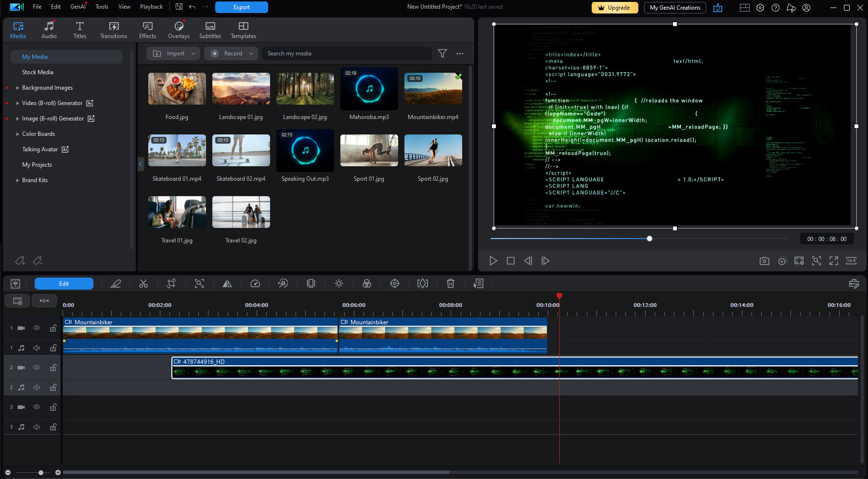Zoom in timeline with plus icon
The width and height of the screenshot is (868, 479).
click(x=58, y=472)
